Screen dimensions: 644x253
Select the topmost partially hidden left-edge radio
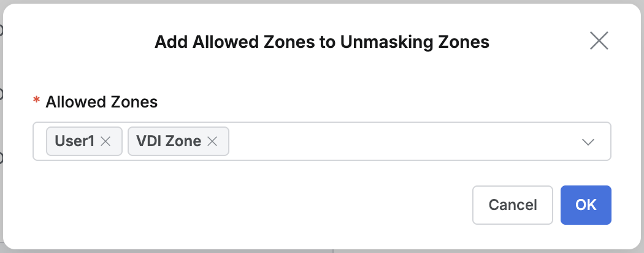click(1, 29)
